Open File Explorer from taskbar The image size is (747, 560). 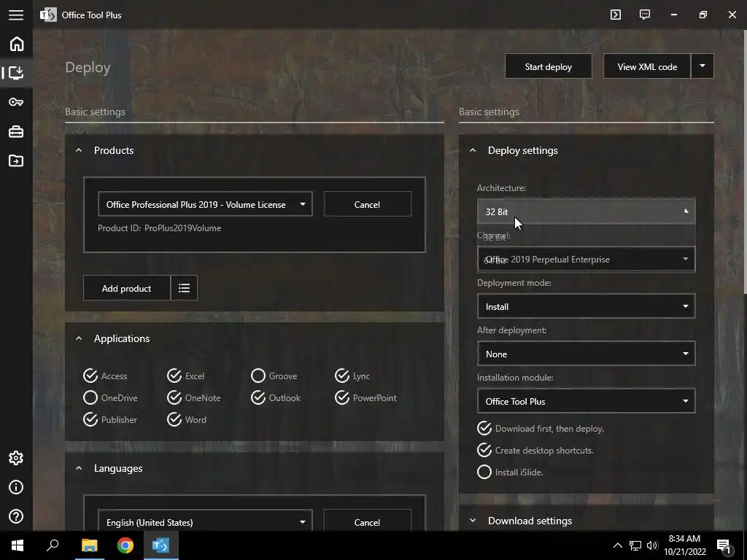click(x=89, y=545)
